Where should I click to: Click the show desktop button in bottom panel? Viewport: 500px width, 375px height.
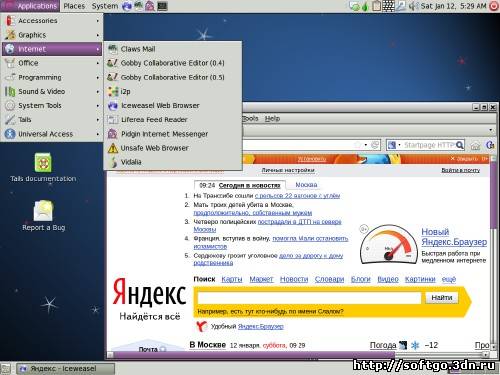click(x=6, y=368)
